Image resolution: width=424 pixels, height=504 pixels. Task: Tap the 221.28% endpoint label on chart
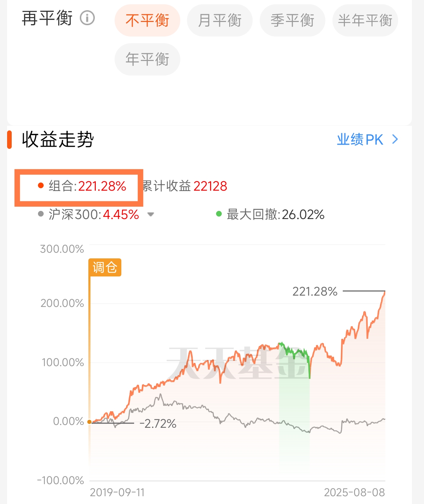(315, 291)
